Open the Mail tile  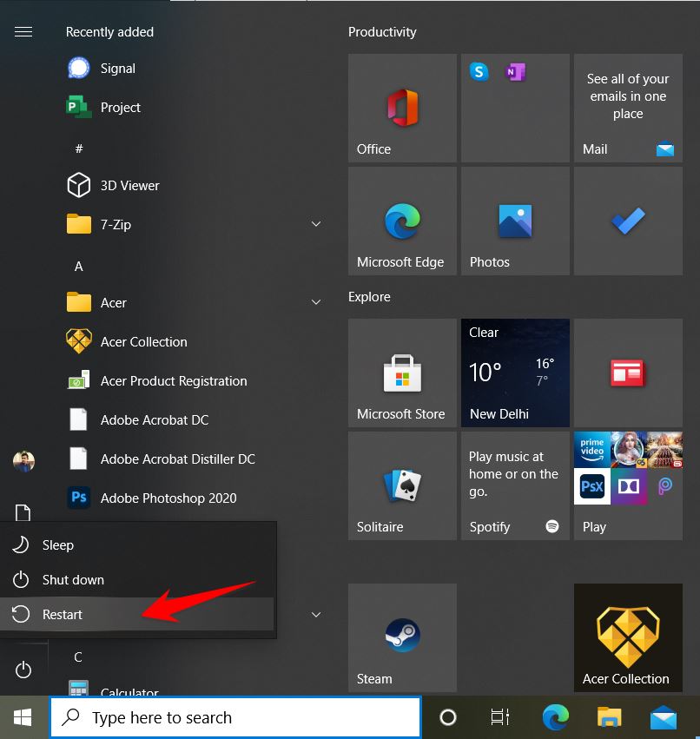point(629,108)
